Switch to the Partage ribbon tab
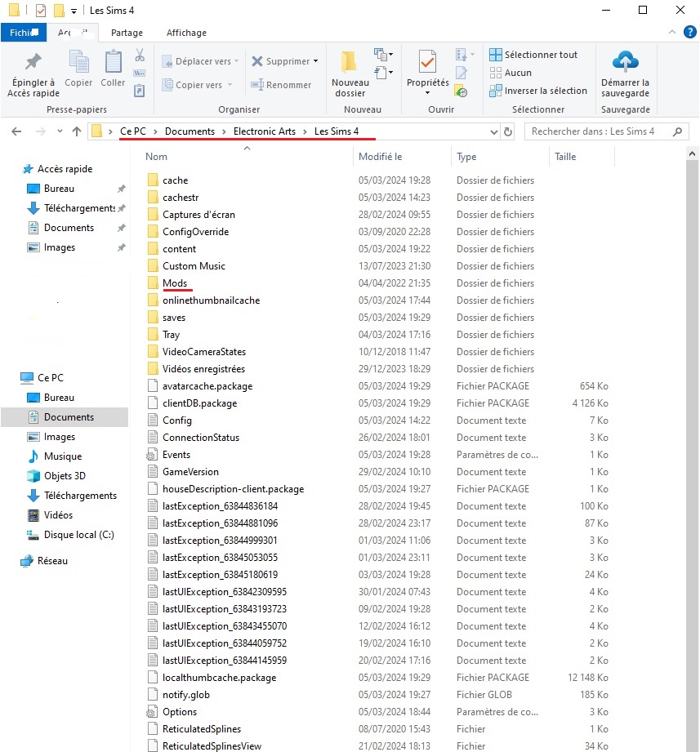 pyautogui.click(x=127, y=33)
